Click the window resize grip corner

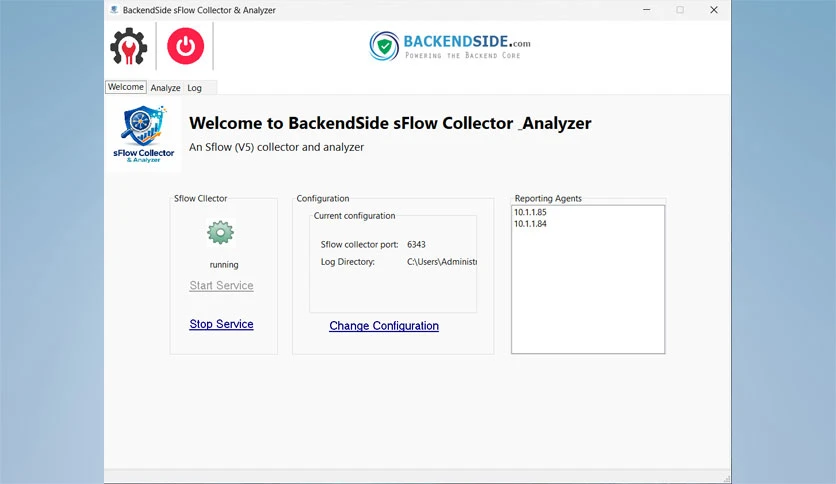tap(726, 479)
